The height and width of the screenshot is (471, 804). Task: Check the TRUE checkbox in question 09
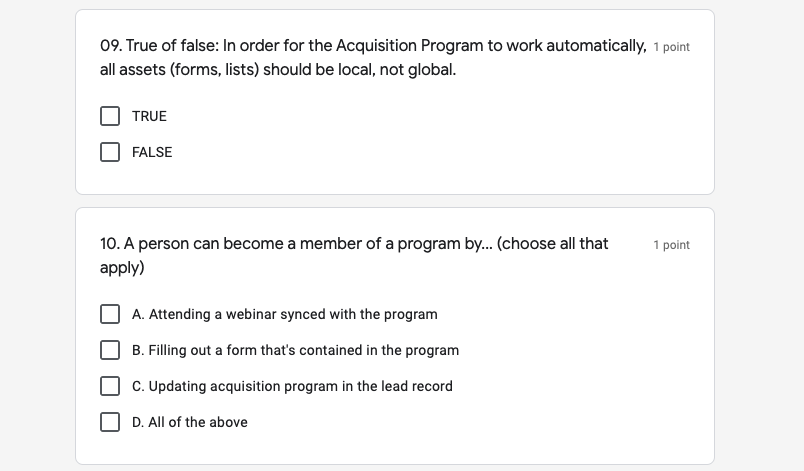tap(110, 116)
